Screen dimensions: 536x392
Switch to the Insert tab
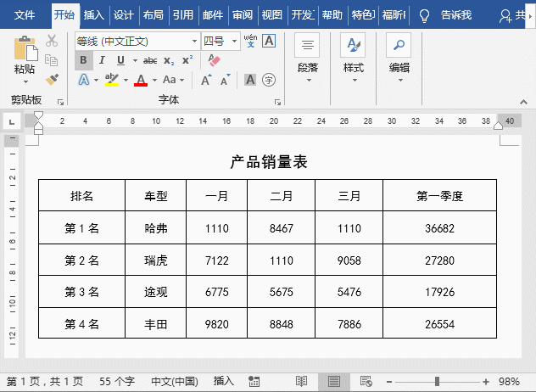pyautogui.click(x=93, y=15)
